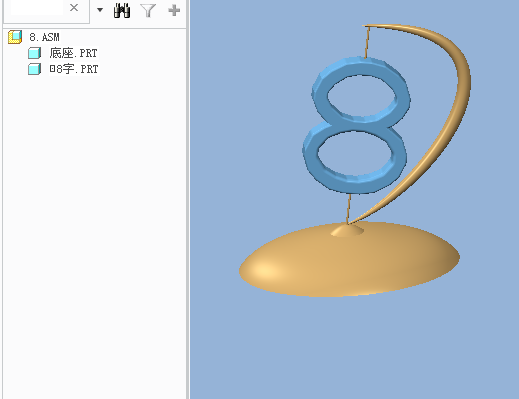Select the string above the 8

(x=367, y=42)
